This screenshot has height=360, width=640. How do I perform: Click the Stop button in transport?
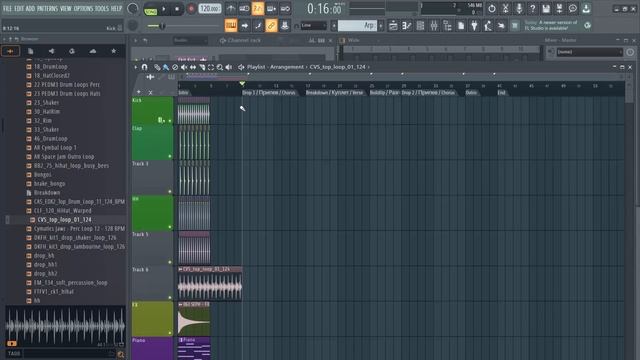tap(177, 9)
